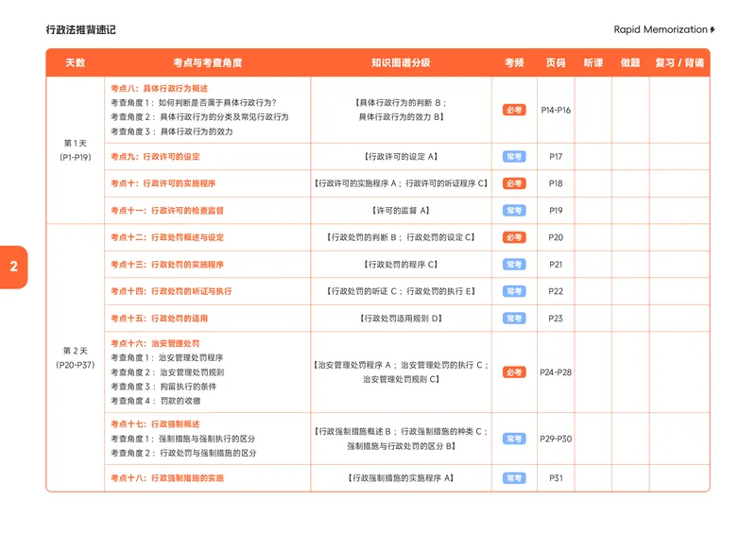Click page number P21
This screenshot has width=756, height=535.
(556, 265)
